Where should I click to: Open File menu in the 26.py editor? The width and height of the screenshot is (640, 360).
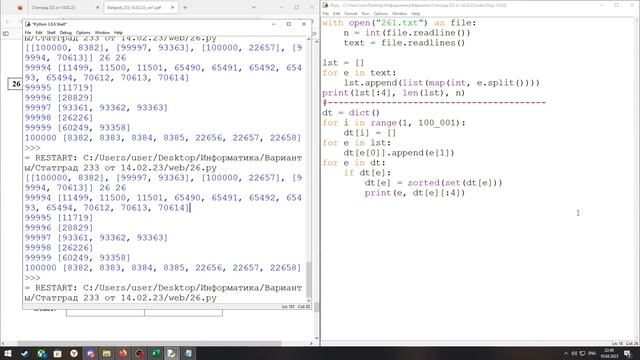[326, 13]
